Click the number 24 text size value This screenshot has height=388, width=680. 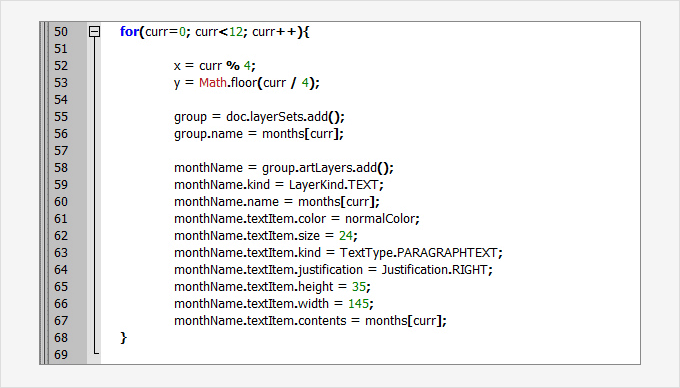(346, 235)
